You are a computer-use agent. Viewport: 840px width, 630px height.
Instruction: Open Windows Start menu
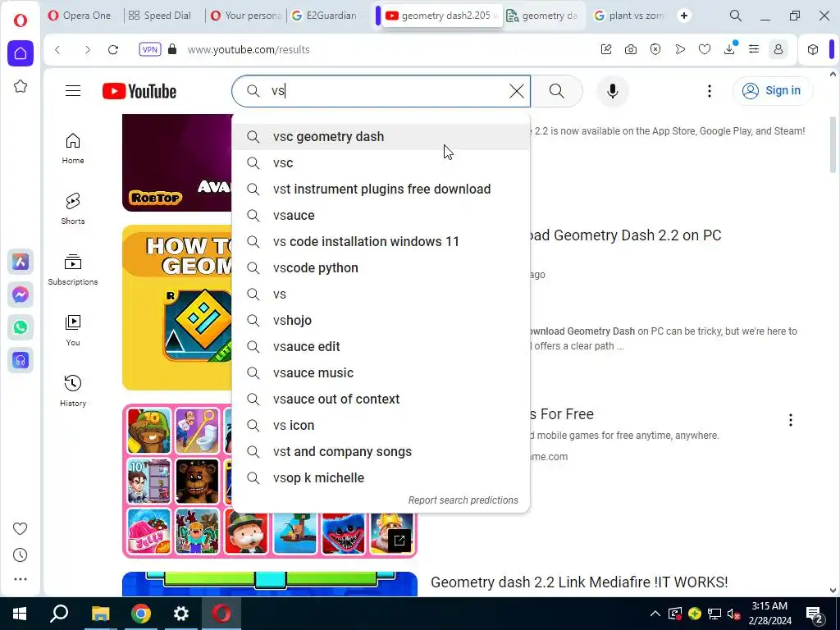20,614
